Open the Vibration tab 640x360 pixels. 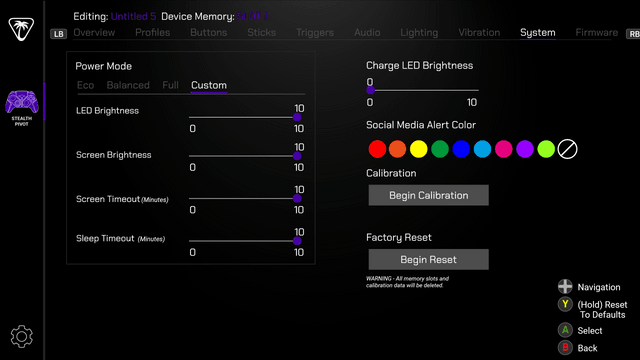point(479,33)
